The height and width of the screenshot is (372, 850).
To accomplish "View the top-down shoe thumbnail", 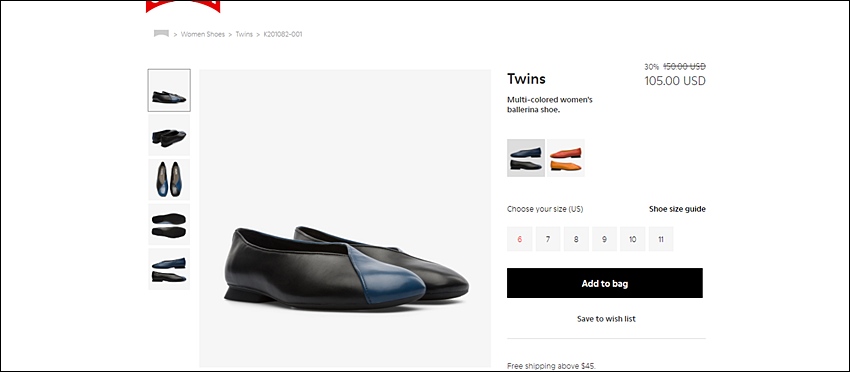I will pyautogui.click(x=169, y=179).
